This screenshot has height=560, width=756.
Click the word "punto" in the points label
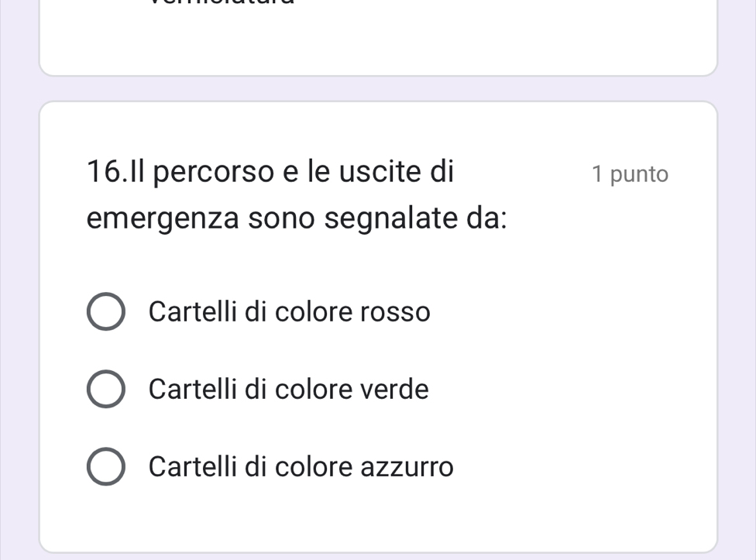(639, 174)
